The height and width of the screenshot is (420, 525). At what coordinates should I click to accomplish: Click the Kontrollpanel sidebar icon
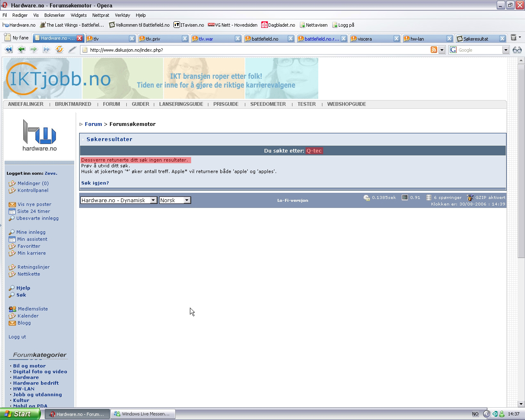(x=12, y=190)
